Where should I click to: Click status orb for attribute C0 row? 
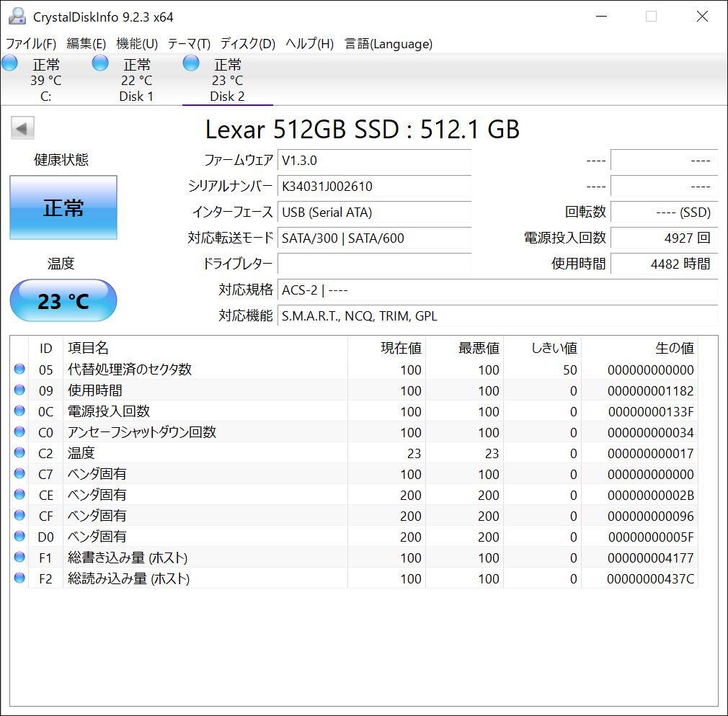click(19, 431)
